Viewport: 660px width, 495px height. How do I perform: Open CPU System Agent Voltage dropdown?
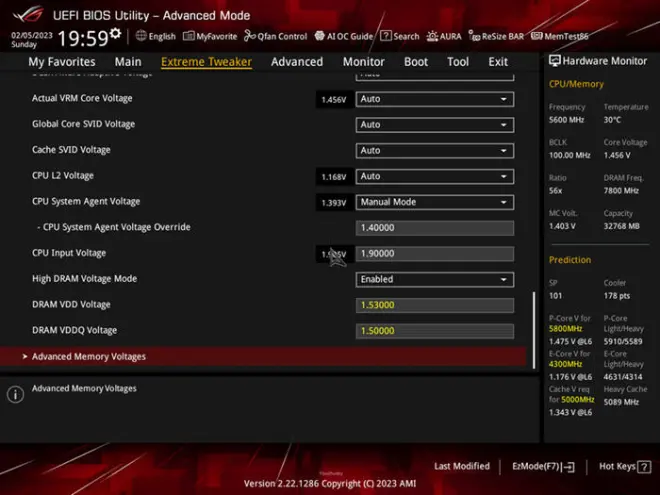point(435,202)
